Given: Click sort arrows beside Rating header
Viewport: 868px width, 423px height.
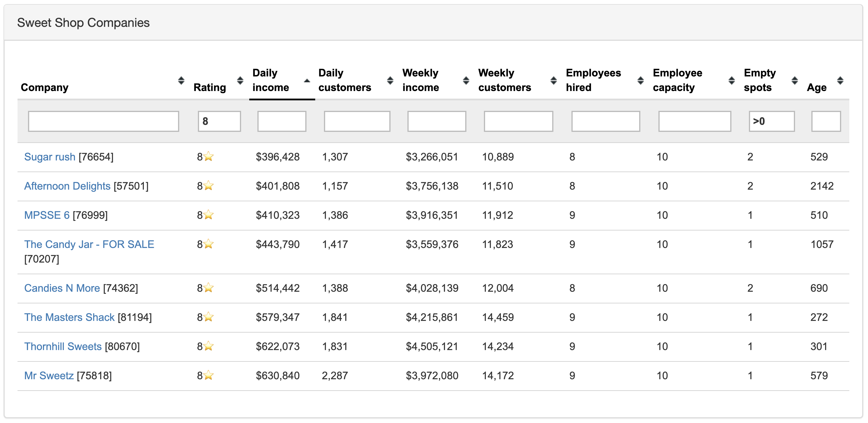Looking at the screenshot, I should 240,81.
